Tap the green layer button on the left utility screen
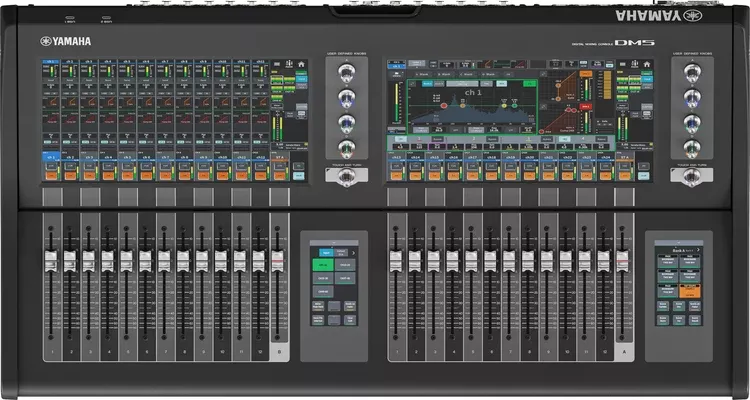This screenshot has height=400, width=750. tap(323, 265)
